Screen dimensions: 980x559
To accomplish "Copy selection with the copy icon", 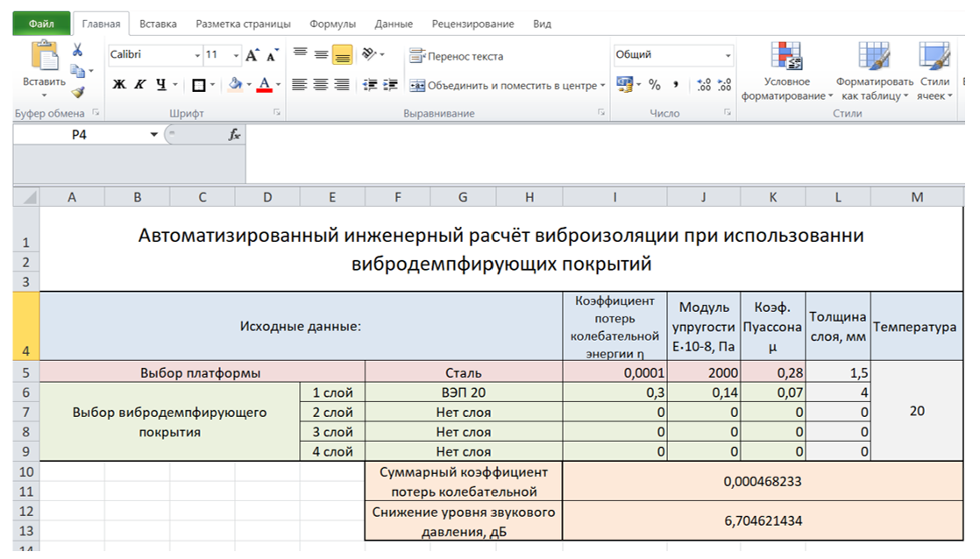I will pyautogui.click(x=77, y=71).
